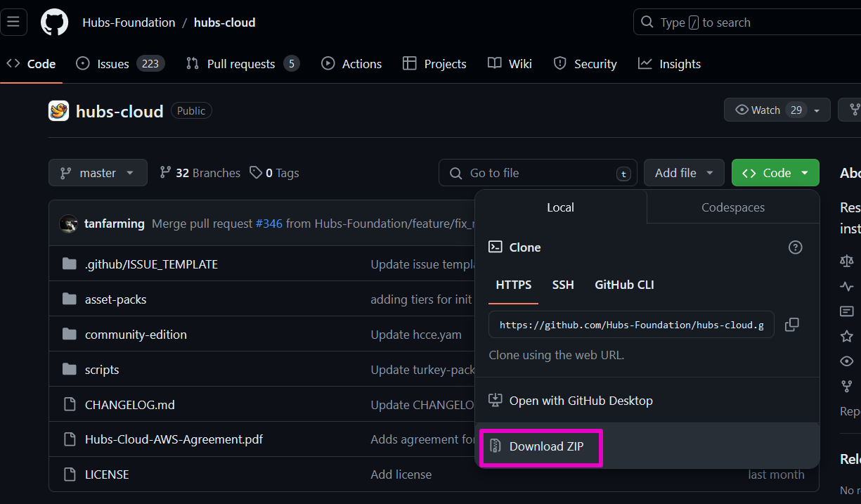Viewport: 861px width, 504px height.
Task: Switch to the Codespaces tab
Action: [x=733, y=207]
